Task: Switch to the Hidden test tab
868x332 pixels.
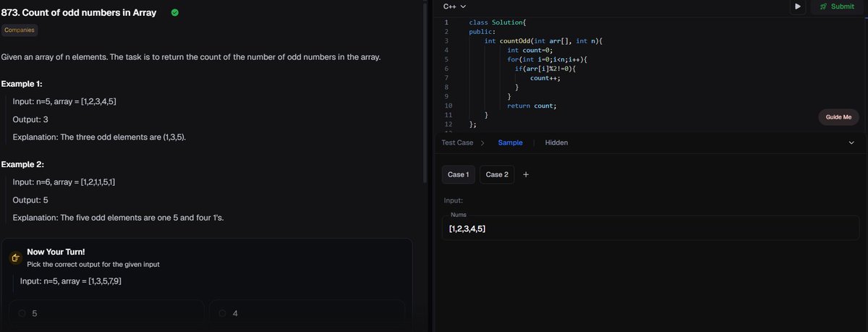Action: pos(556,142)
